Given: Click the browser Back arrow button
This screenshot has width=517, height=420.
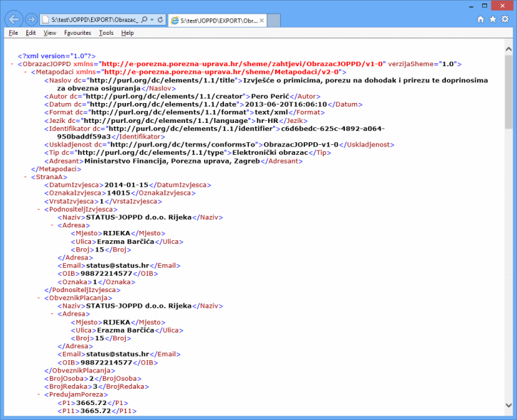Looking at the screenshot, I should coord(14,19).
